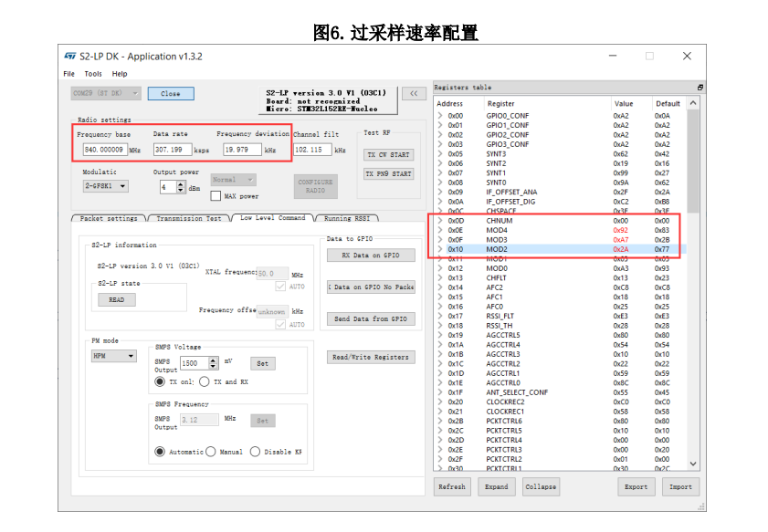Image resolution: width=768 pixels, height=532 pixels.
Task: Click the Default column header
Action: 668,104
